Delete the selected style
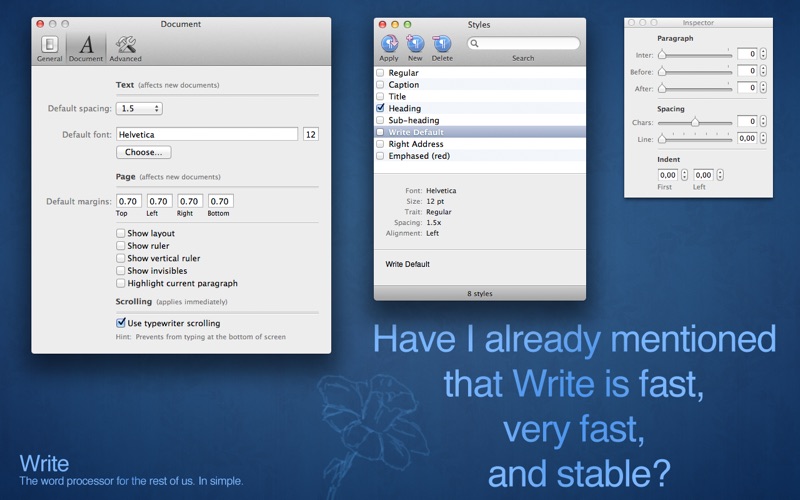 [x=442, y=48]
